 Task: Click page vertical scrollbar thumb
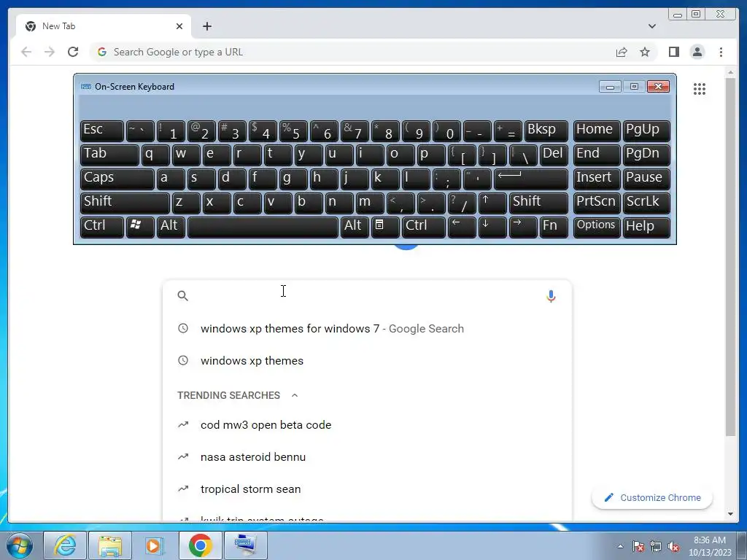click(x=730, y=257)
